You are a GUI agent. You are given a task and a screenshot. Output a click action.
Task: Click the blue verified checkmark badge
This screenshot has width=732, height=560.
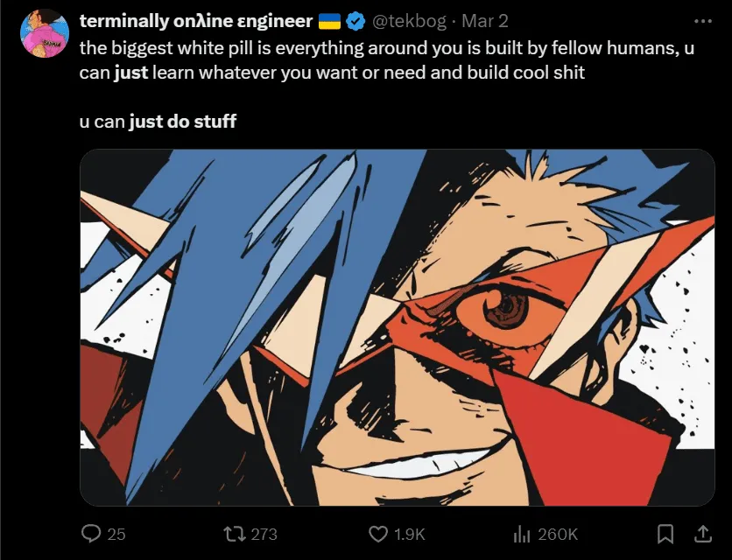click(354, 19)
